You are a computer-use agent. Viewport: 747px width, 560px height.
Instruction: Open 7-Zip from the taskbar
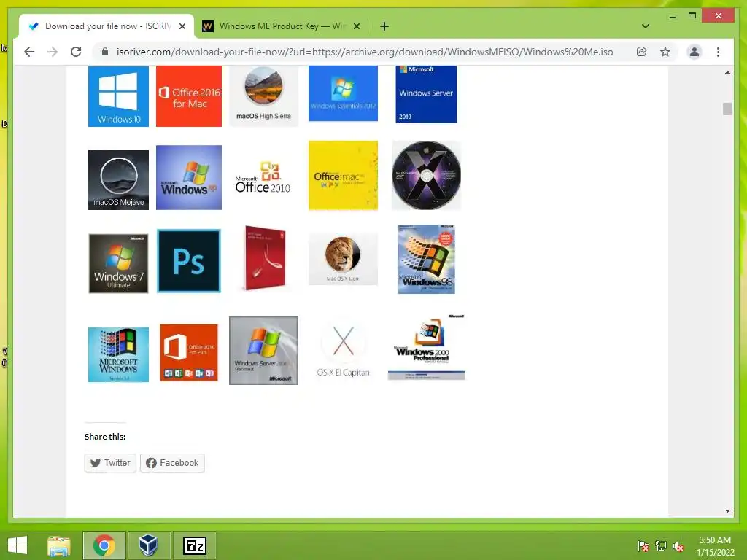point(194,545)
